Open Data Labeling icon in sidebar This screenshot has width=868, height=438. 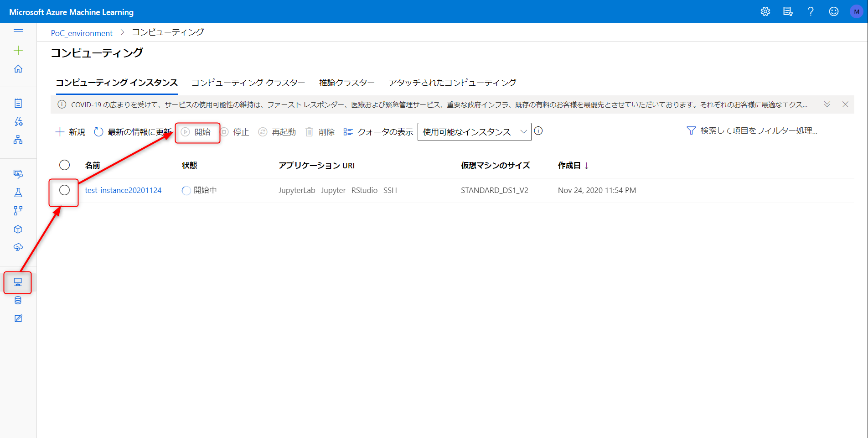18,318
